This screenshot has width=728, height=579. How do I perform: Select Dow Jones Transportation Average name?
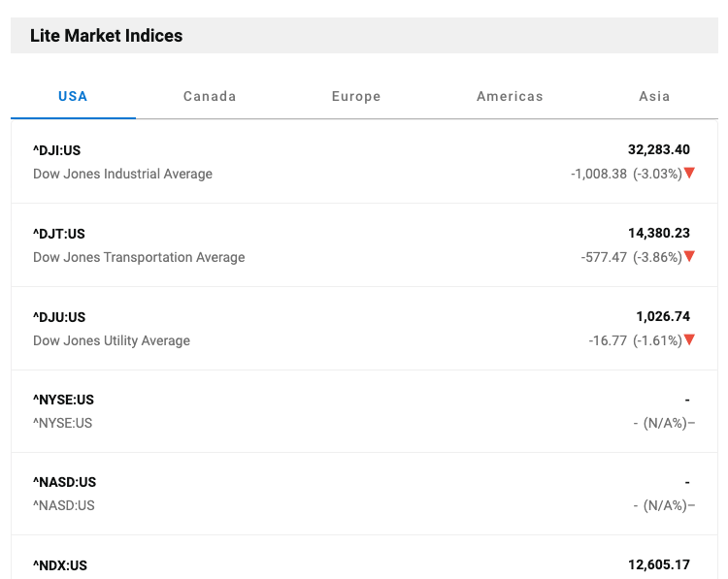[x=139, y=257]
